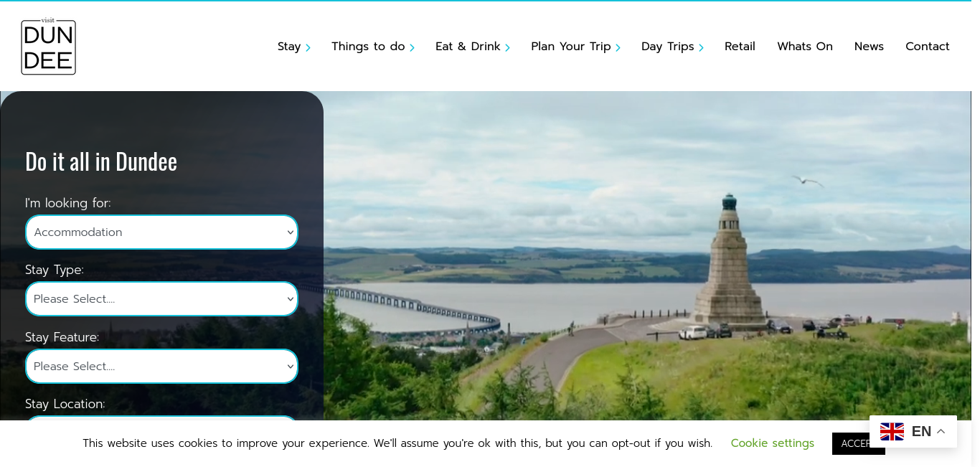Click the Cookie settings link
The image size is (980, 467).
click(773, 443)
